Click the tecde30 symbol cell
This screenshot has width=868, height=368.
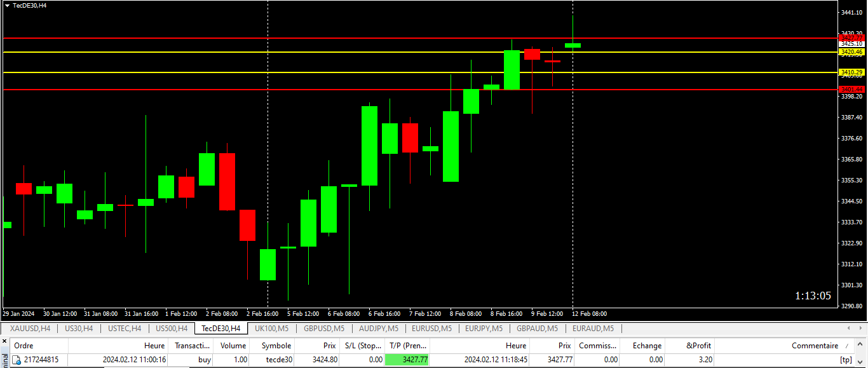tap(279, 360)
